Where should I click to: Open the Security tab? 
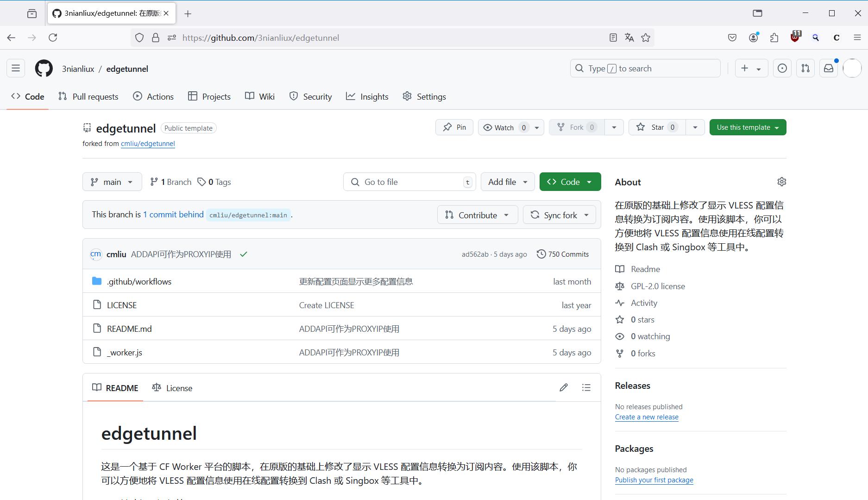click(310, 96)
